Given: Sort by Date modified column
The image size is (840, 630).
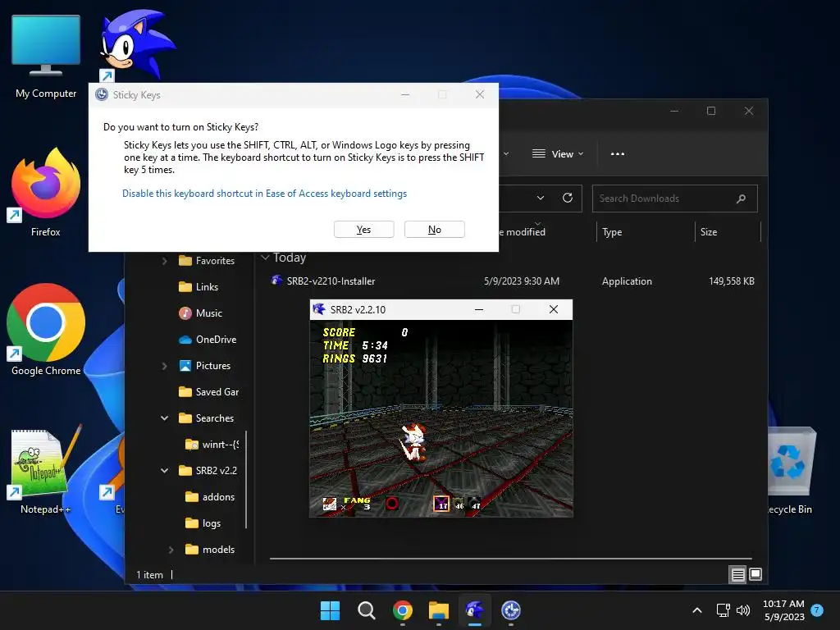Looking at the screenshot, I should 522,232.
